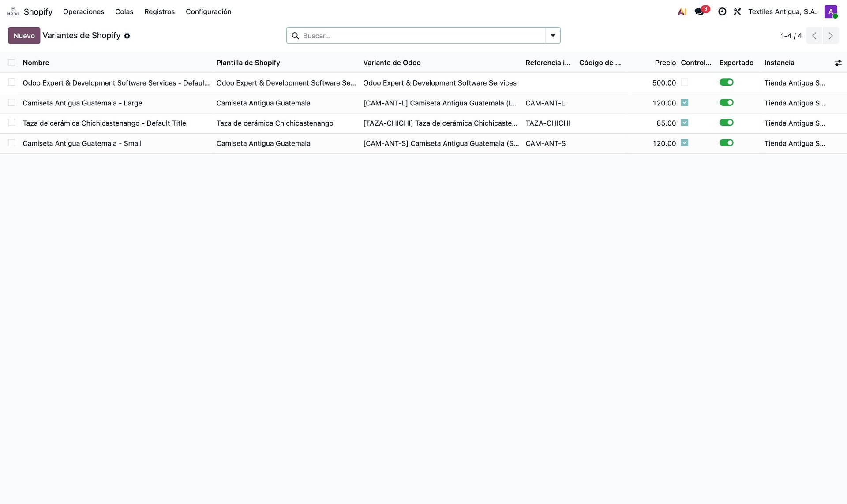Select the Odoo Expert & Development row checkbox

11,82
